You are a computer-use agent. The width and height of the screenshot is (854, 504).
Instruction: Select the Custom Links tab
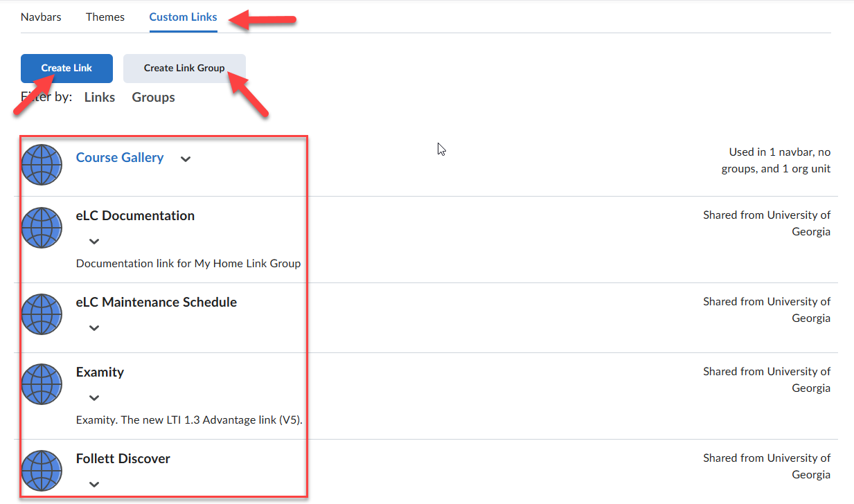click(183, 17)
